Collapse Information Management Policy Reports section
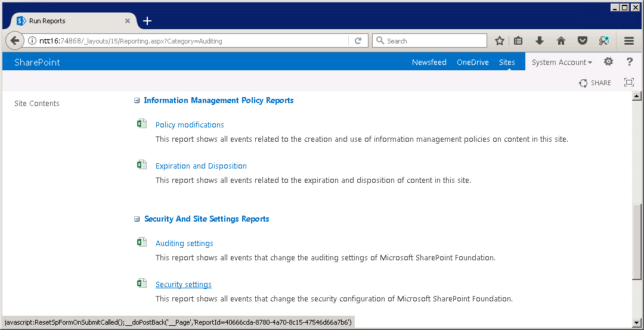Viewport: 644px width, 330px height. coord(137,101)
